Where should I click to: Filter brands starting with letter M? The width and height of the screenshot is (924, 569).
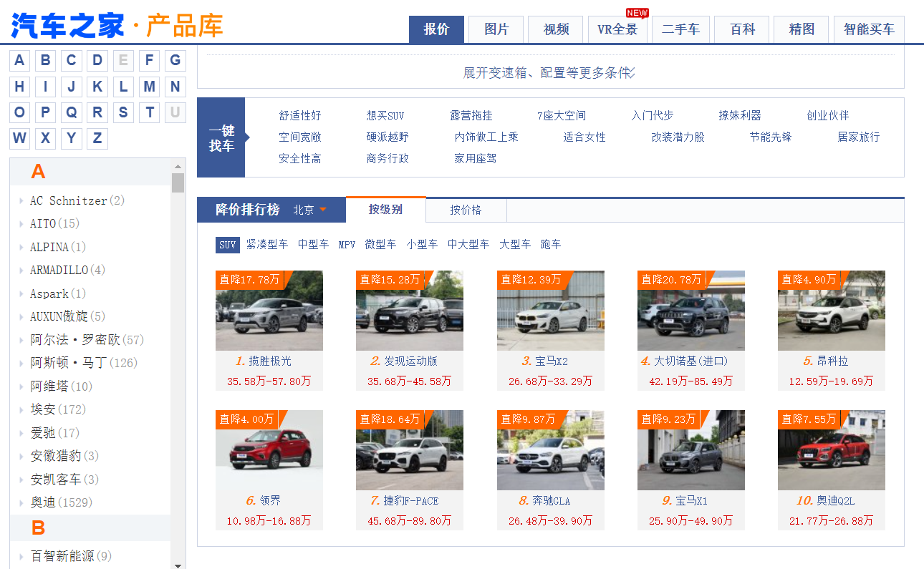149,86
